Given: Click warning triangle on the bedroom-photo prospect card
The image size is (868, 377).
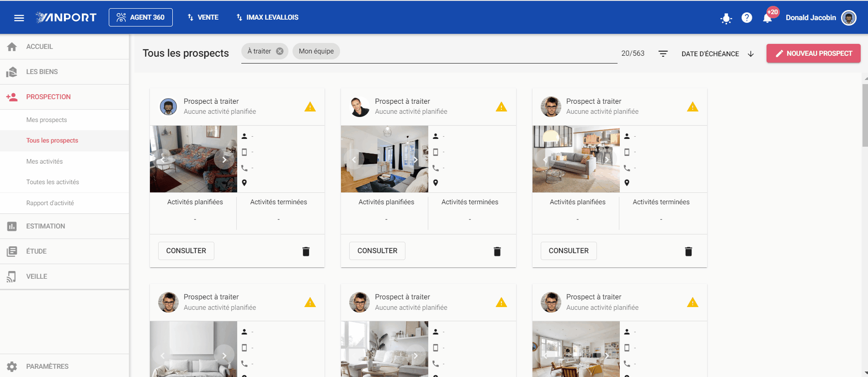Looking at the screenshot, I should (x=310, y=107).
